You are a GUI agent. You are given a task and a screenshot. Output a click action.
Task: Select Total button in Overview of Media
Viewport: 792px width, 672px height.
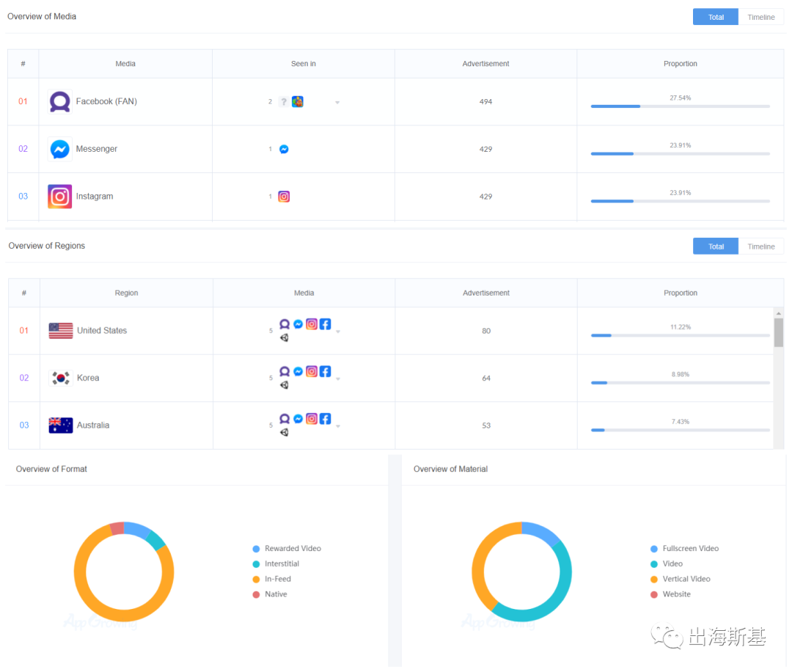point(716,17)
